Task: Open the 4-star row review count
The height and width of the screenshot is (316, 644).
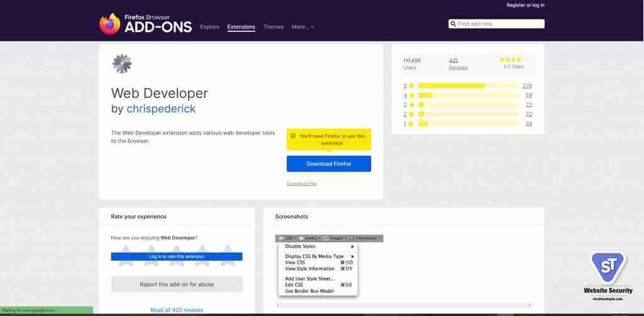Action: tap(529, 95)
